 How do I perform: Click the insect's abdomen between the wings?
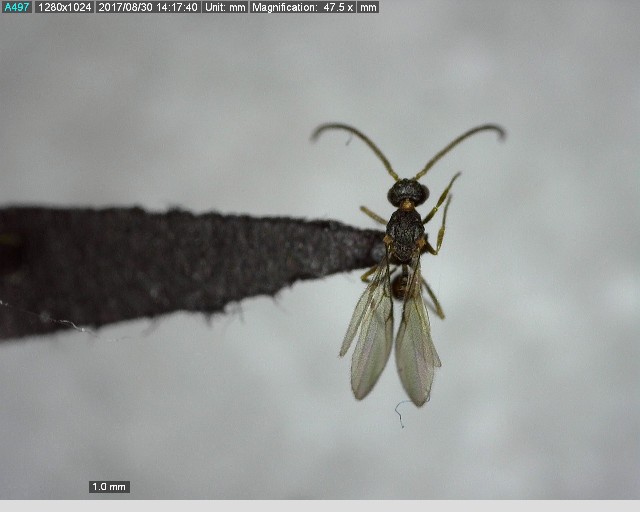click(399, 287)
